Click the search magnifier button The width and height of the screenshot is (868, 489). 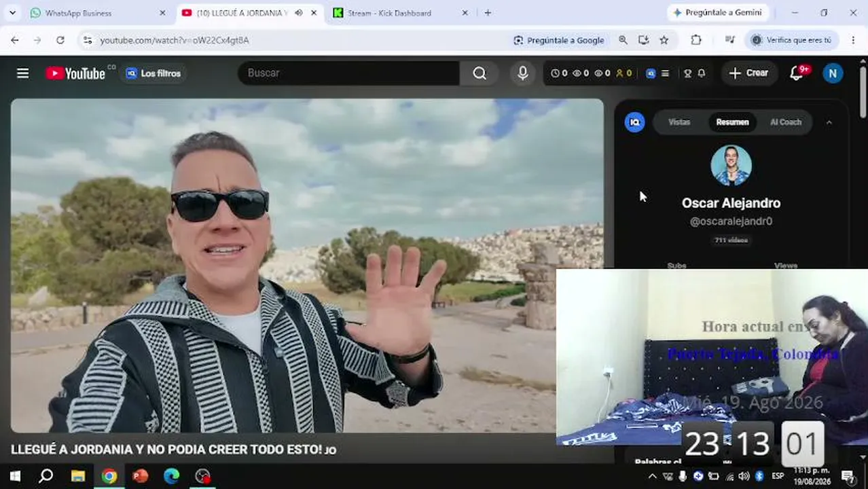pyautogui.click(x=480, y=73)
